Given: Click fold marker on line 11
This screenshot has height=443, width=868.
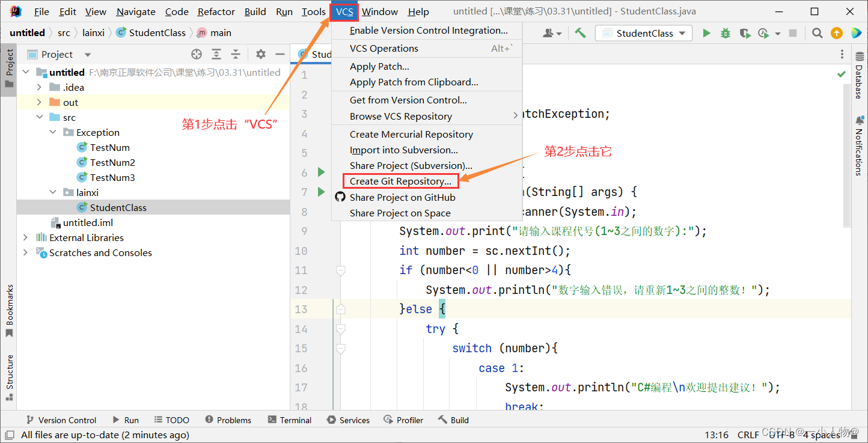Looking at the screenshot, I should (x=341, y=271).
